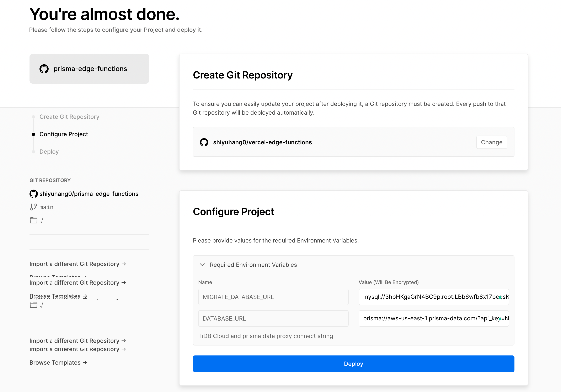Viewport: 561px width, 392px height.
Task: Click green dot in MIGRATE_DATABASE_URL value field
Action: [500, 297]
